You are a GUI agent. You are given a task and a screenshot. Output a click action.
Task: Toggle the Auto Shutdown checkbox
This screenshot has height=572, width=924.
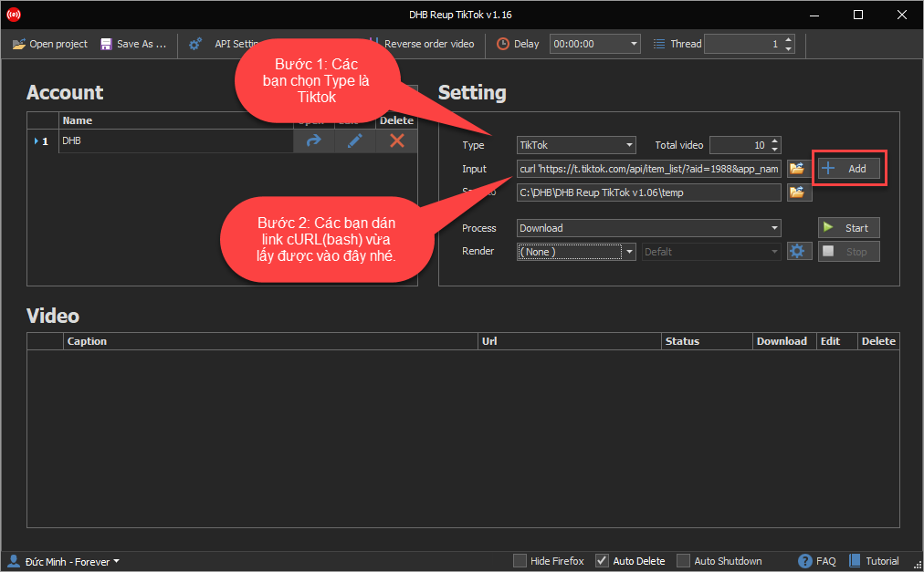point(683,561)
